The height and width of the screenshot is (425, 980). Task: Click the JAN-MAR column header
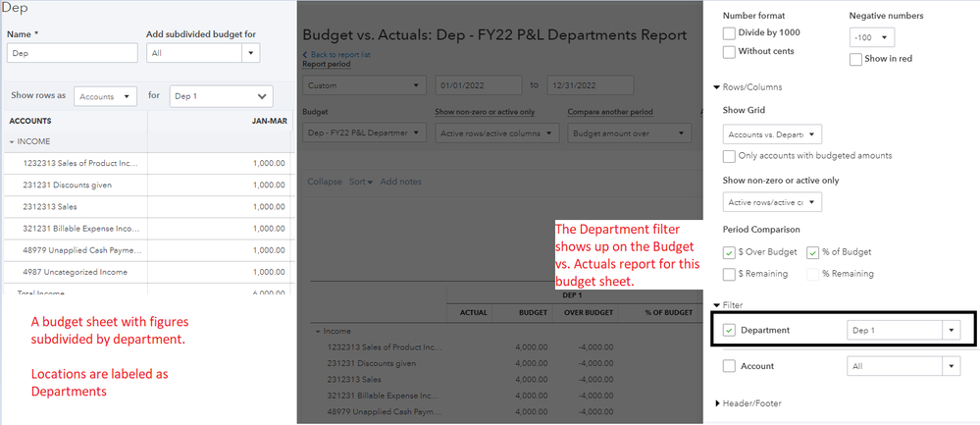click(x=269, y=122)
